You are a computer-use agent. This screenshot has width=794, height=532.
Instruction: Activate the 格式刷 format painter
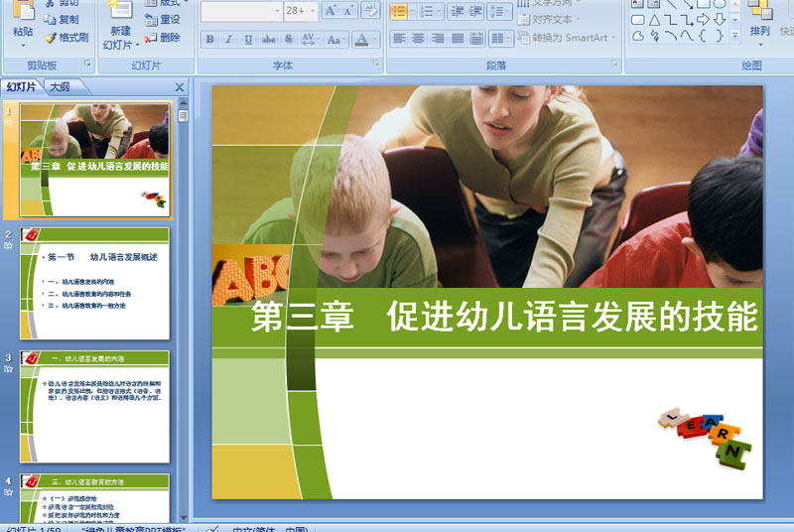coord(66,38)
